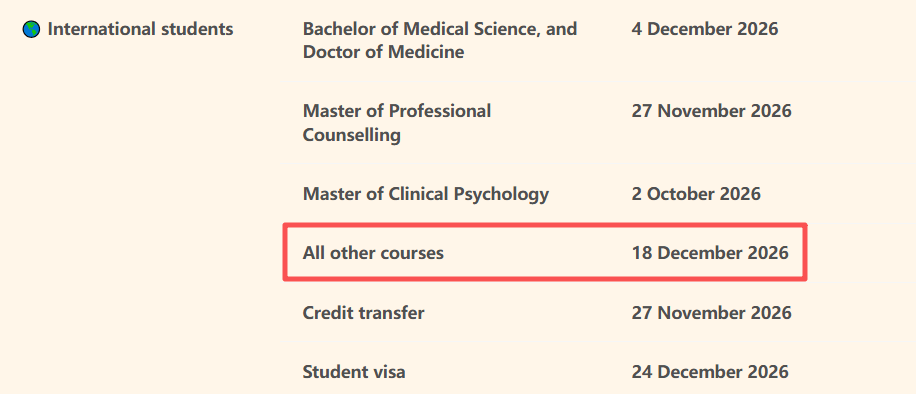Click the 18 December 2026 deadline
The height and width of the screenshot is (394, 916).
coord(710,253)
